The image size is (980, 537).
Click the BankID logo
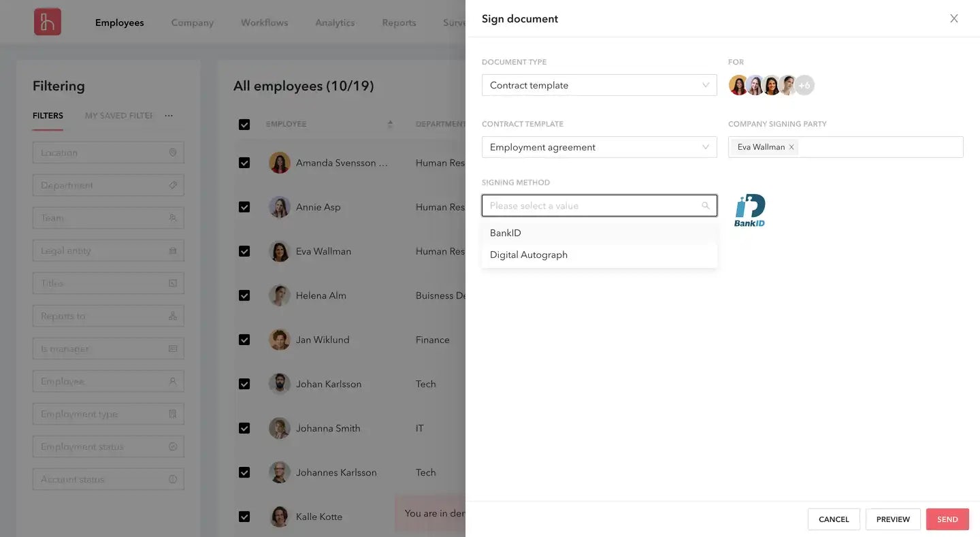[749, 210]
